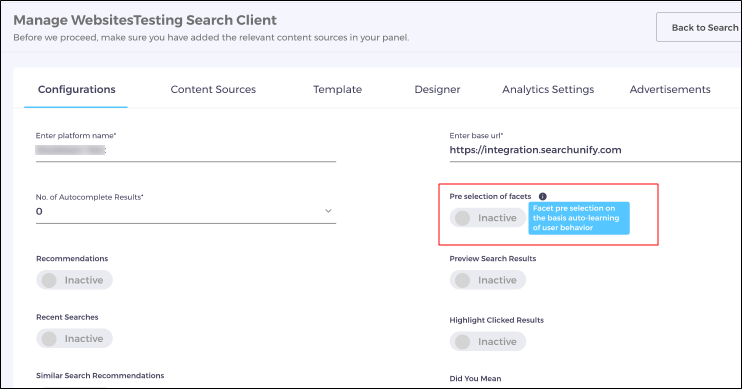This screenshot has height=389, width=742.
Task: Click the Manage WebsitesTesting Search Client heading
Action: pos(145,20)
